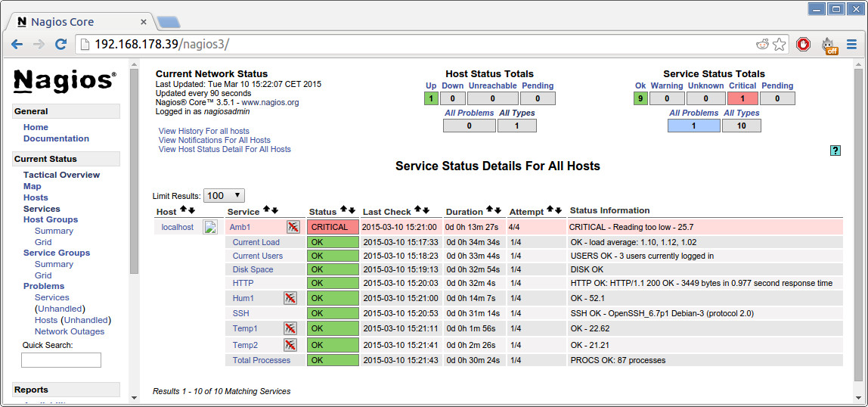The width and height of the screenshot is (868, 407).
Task: Click green Service Ok count 9
Action: [640, 98]
